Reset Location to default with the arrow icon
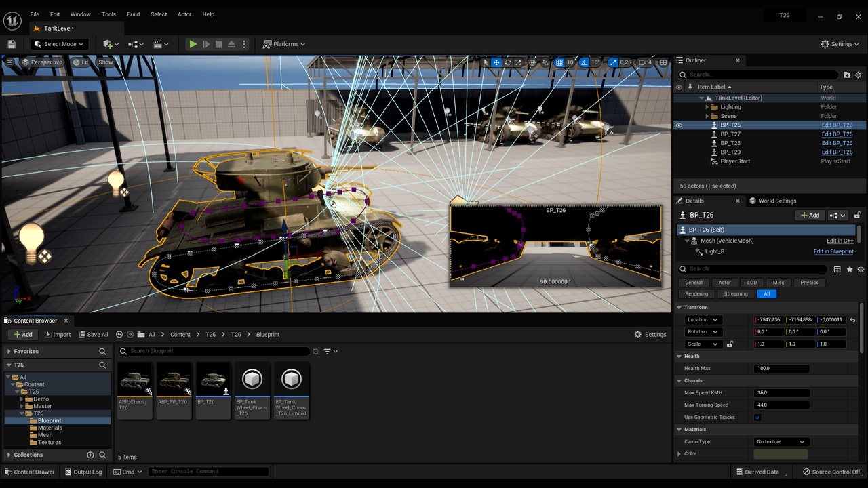 [x=852, y=320]
